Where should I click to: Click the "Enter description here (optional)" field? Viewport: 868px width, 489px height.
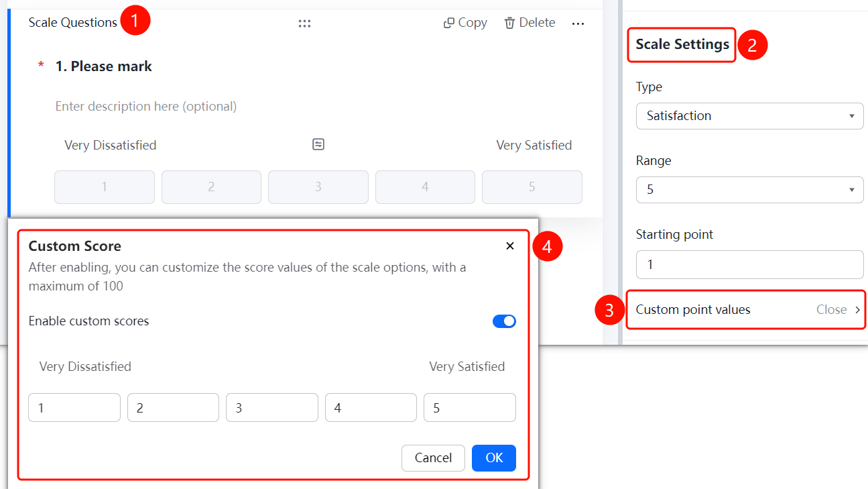pyautogui.click(x=146, y=107)
